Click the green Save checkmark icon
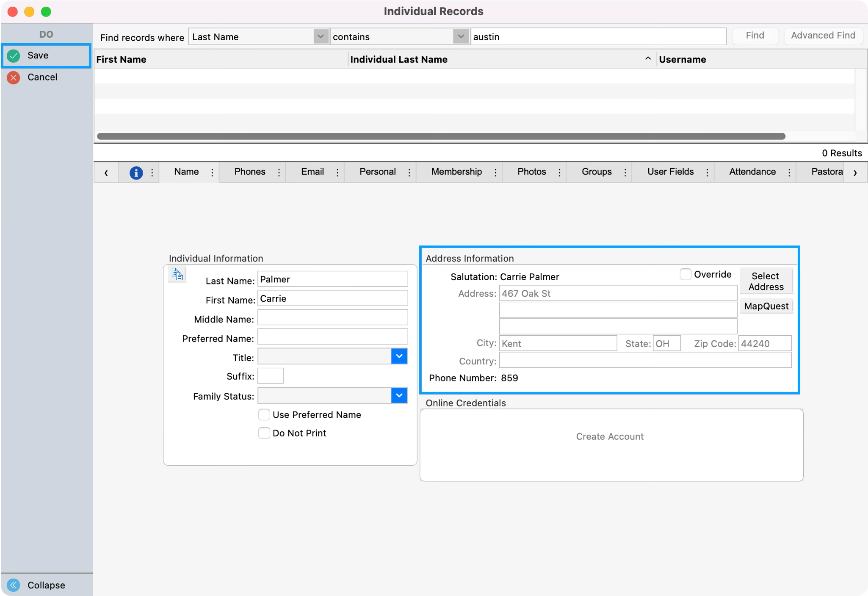Screen dimensions: 868x596 pyautogui.click(x=14, y=55)
